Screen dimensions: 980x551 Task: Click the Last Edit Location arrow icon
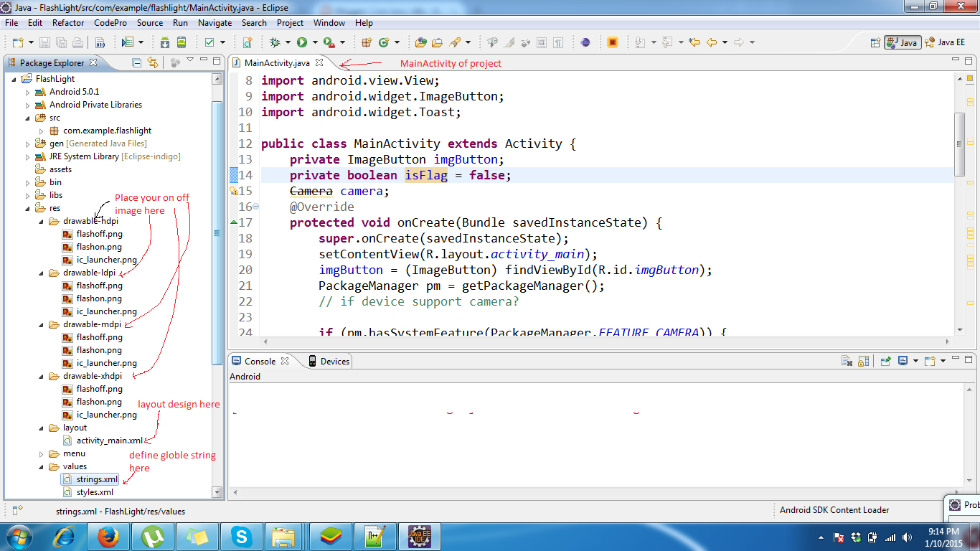(694, 42)
